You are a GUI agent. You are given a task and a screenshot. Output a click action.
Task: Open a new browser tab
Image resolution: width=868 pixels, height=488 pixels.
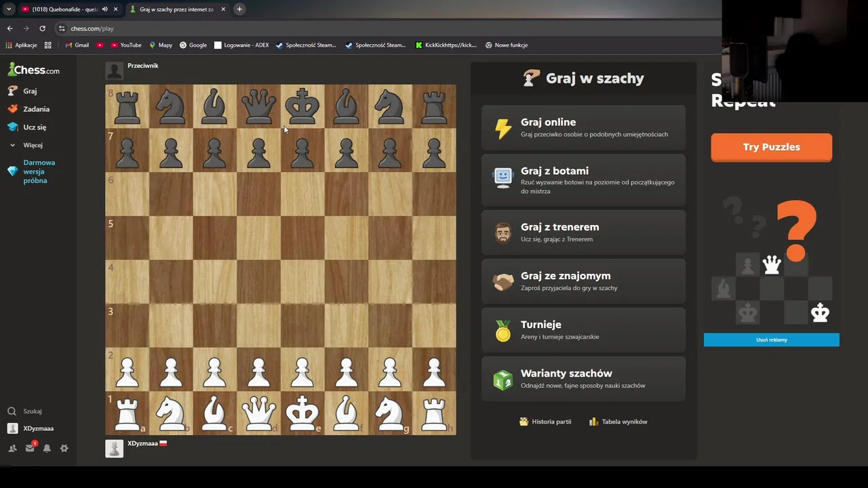click(239, 9)
